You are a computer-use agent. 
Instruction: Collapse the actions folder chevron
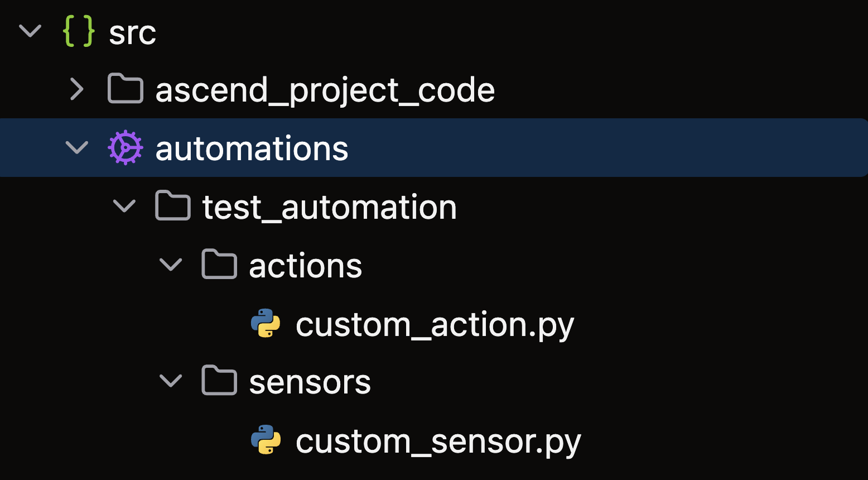(x=171, y=265)
